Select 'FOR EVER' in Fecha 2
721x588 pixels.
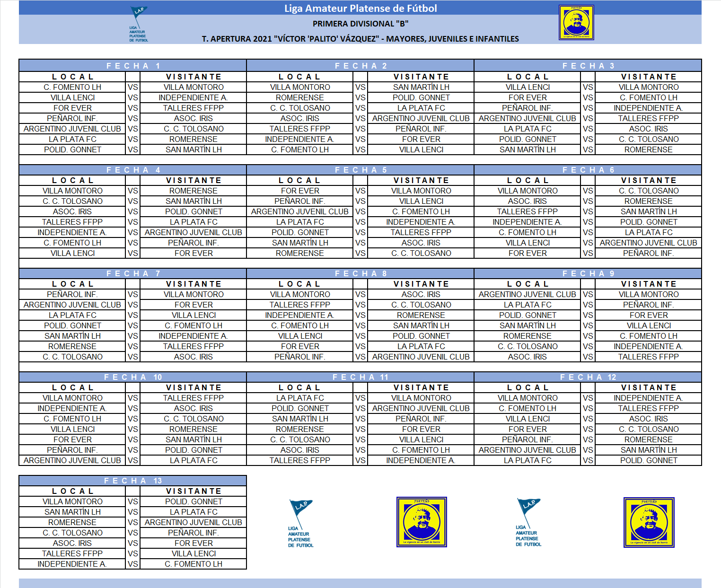(x=421, y=139)
